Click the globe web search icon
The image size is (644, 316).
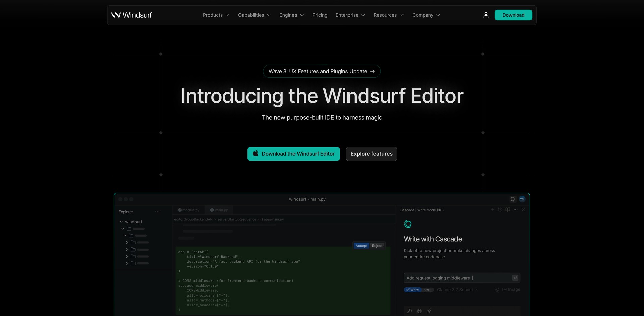(419, 311)
